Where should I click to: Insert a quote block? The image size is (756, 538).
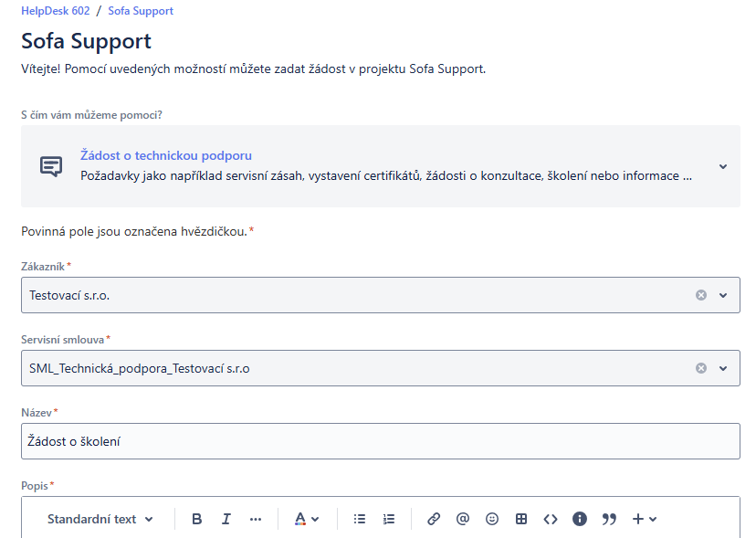tap(609, 519)
